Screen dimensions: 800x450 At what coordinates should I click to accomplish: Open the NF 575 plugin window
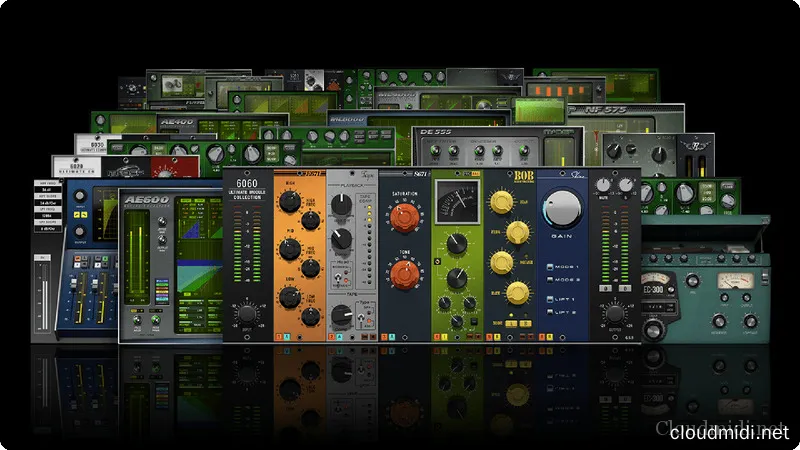625,118
